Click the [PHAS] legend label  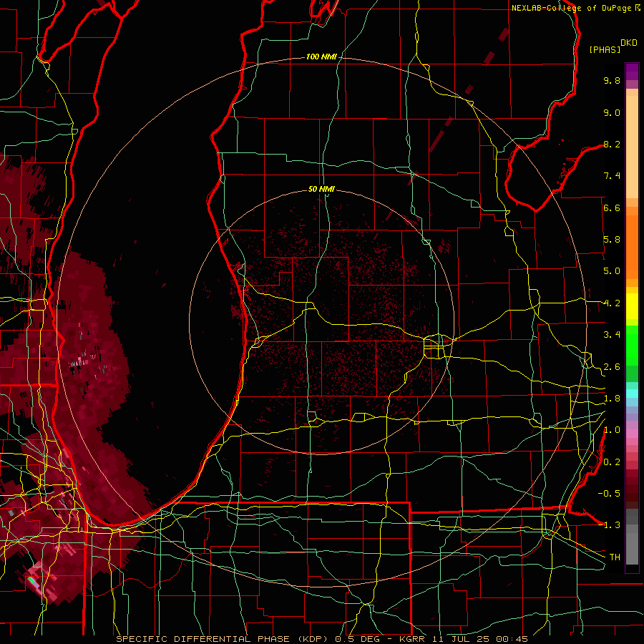coord(605,49)
